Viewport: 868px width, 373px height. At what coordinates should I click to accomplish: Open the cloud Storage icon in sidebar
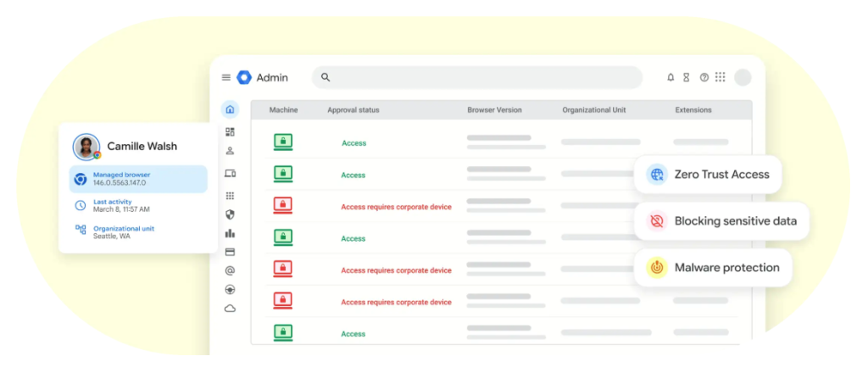[231, 309]
